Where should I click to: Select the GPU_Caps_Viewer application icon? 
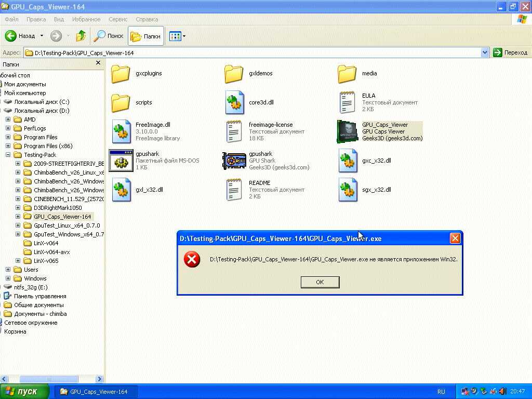(x=347, y=131)
